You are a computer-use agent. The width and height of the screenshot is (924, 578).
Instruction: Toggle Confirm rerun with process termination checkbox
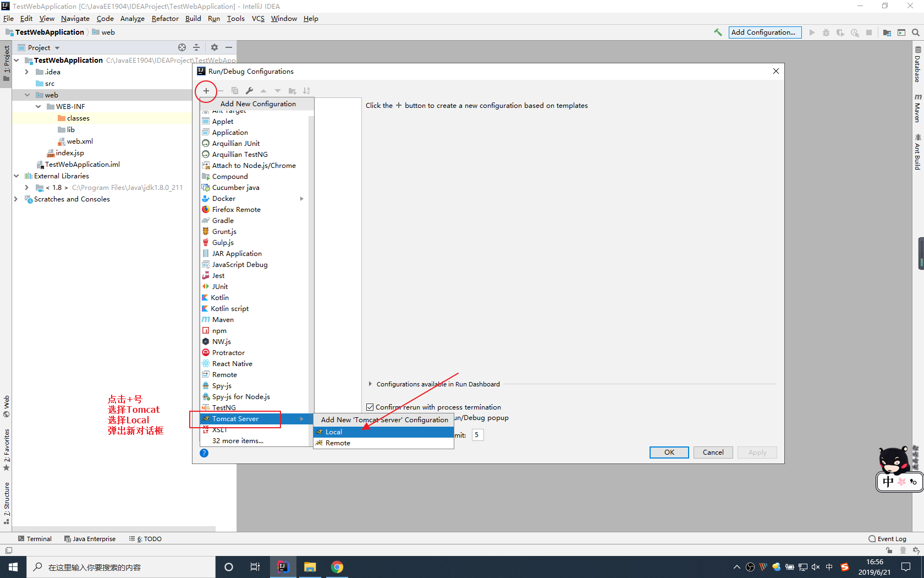370,407
